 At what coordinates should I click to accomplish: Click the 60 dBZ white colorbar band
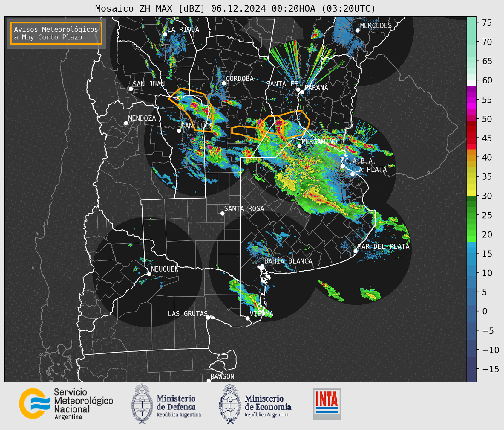pyautogui.click(x=471, y=83)
